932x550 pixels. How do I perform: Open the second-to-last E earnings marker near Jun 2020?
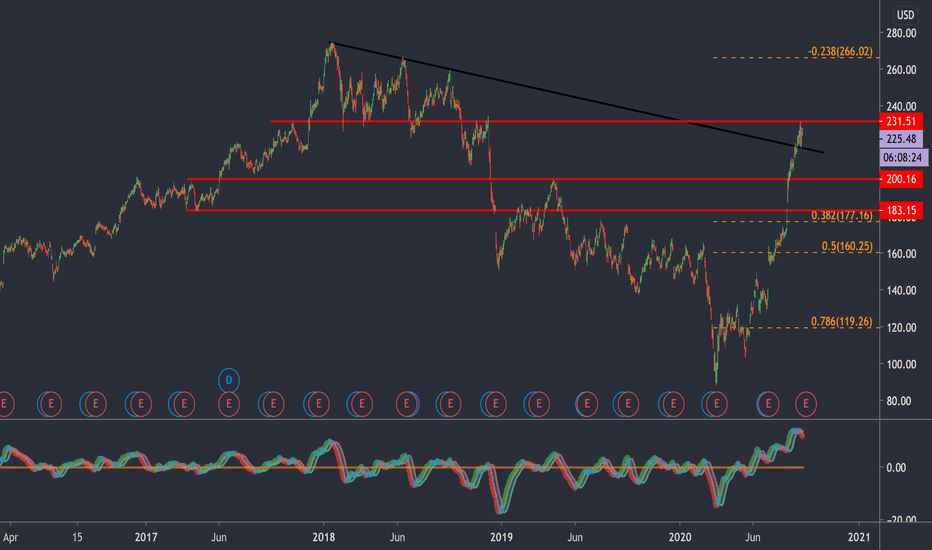[x=768, y=404]
